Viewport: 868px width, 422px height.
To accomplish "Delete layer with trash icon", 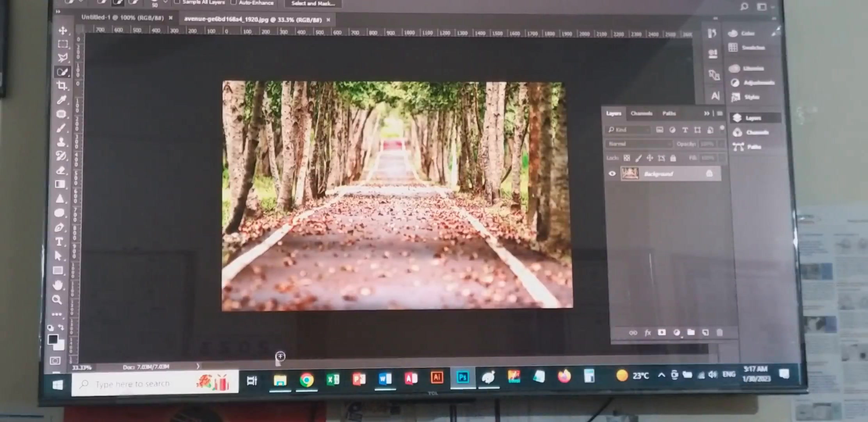I will click(719, 333).
